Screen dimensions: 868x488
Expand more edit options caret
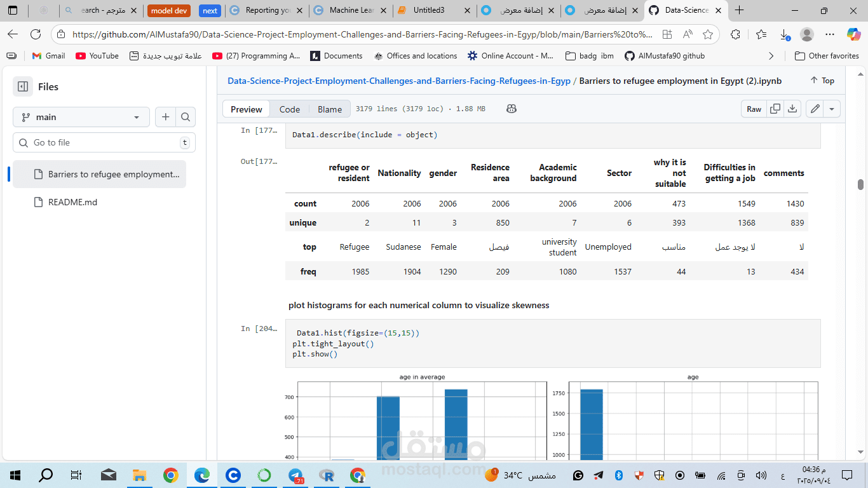[x=832, y=109]
